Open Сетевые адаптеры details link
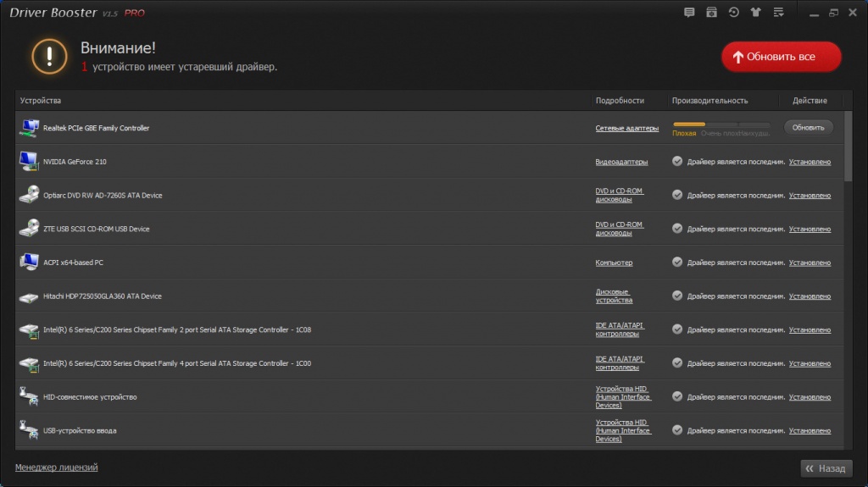Image resolution: width=868 pixels, height=487 pixels. (626, 128)
